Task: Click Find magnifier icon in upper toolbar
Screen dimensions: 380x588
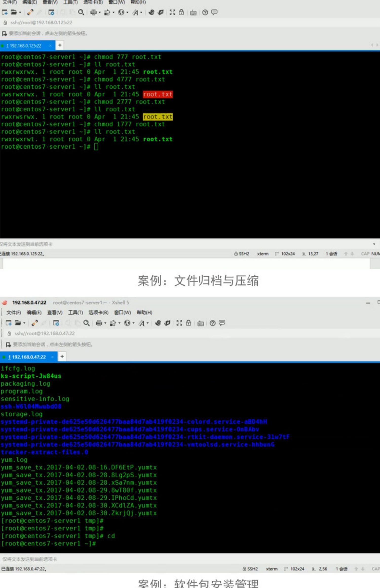Action: [x=81, y=12]
